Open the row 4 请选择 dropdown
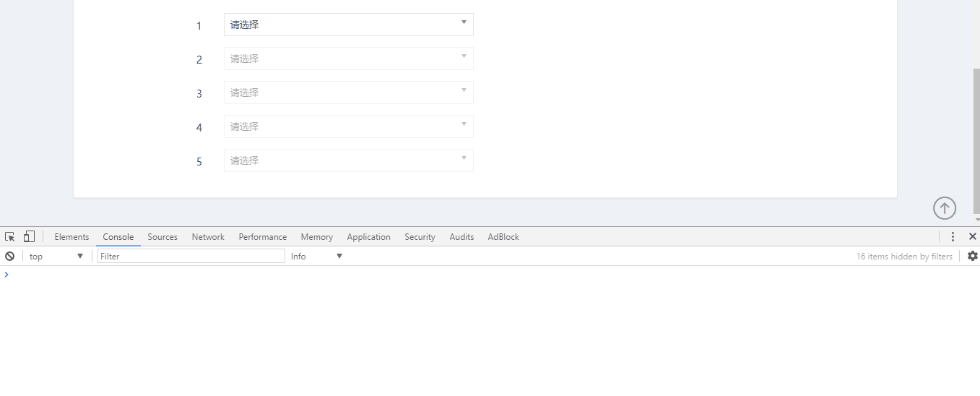Viewport: 980px width, 396px height. point(349,126)
